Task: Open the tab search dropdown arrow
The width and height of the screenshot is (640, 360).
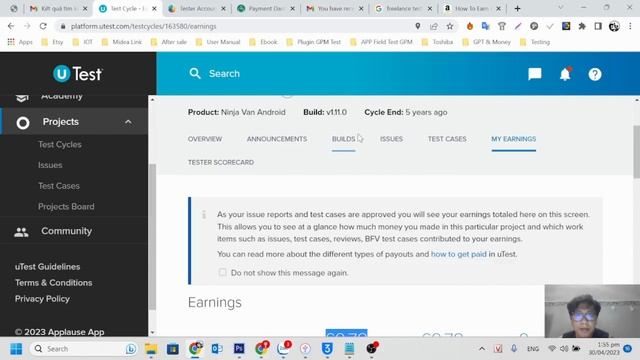Action: tap(560, 8)
